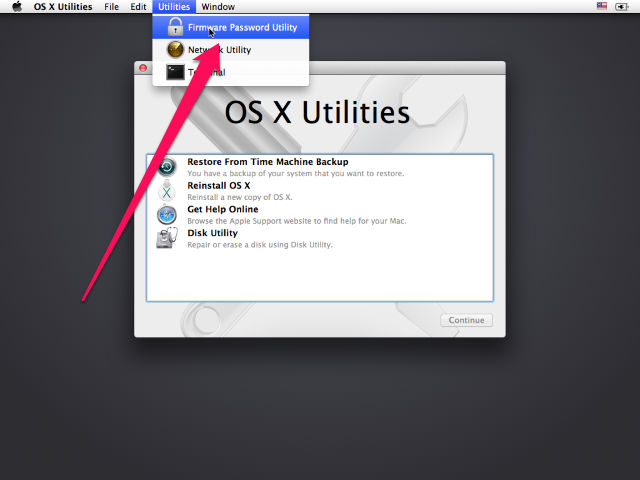Click the Continue button
The width and height of the screenshot is (640, 480).
pyautogui.click(x=467, y=320)
